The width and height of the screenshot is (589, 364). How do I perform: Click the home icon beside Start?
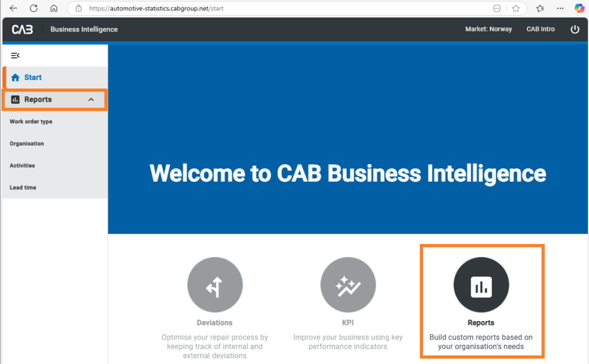coord(16,77)
